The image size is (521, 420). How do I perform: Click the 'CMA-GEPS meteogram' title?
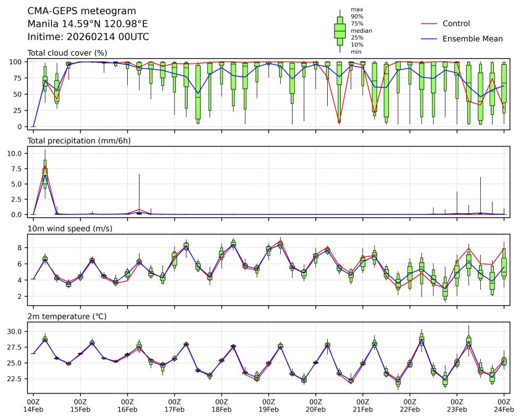(82, 11)
